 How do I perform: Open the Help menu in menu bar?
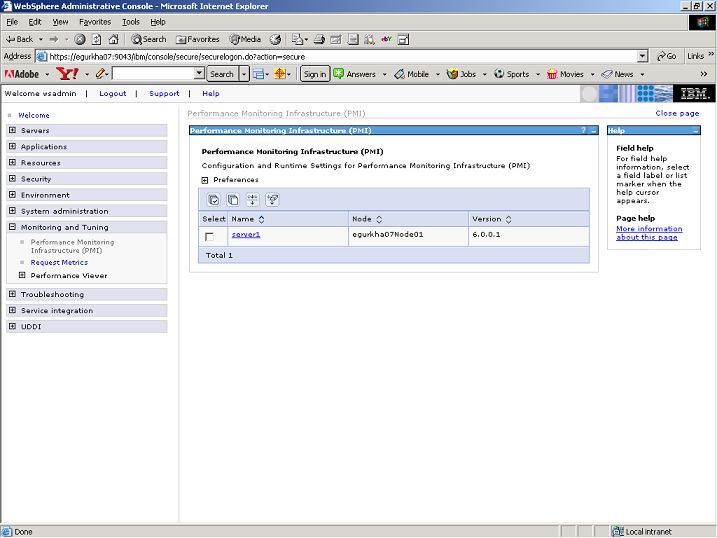[x=158, y=22]
